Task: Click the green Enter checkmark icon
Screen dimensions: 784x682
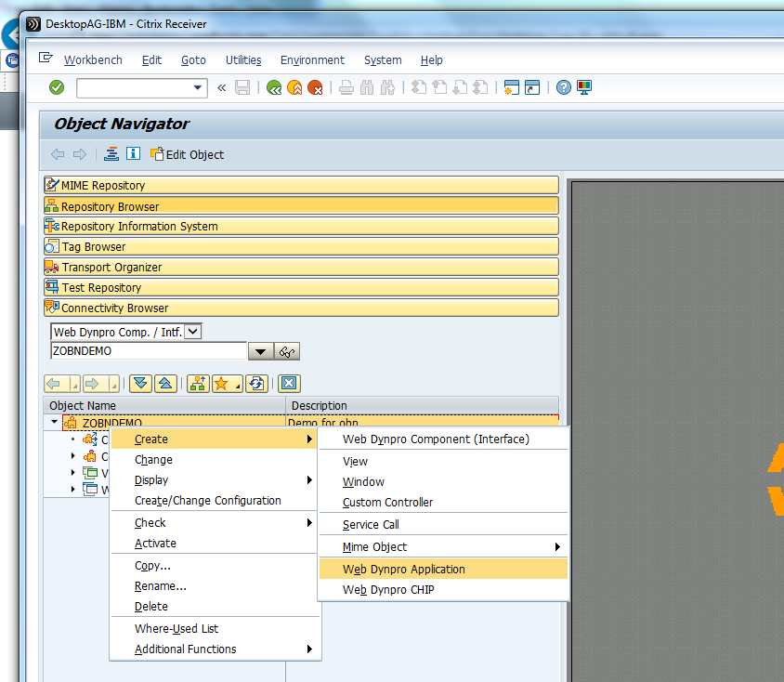Action: [x=57, y=87]
